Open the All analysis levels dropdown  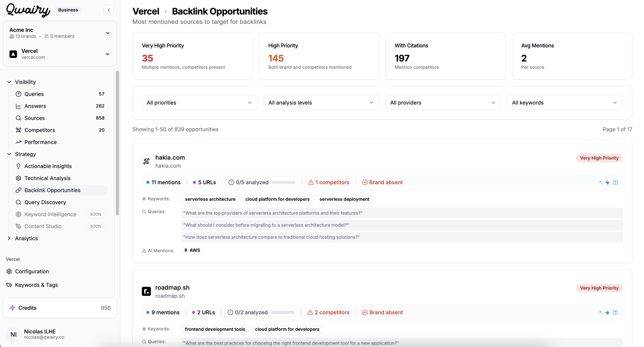pyautogui.click(x=321, y=103)
